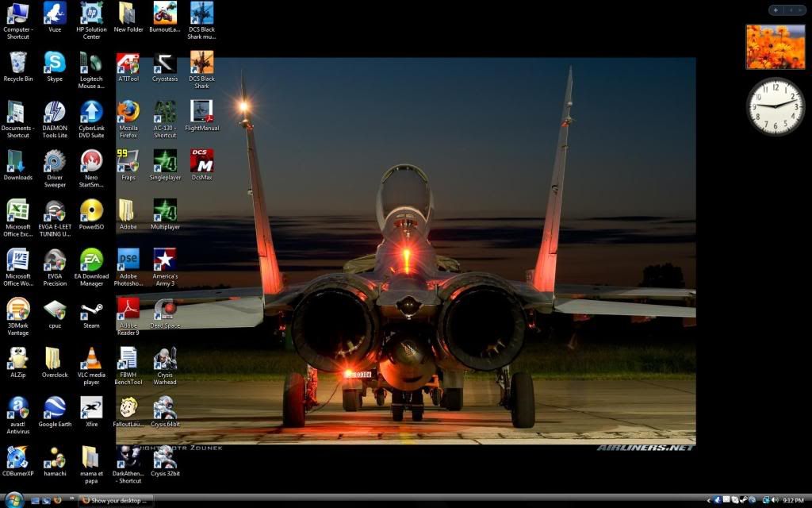Viewport: 812px width, 508px height.
Task: Open DCS Black Shark
Action: [x=201, y=63]
